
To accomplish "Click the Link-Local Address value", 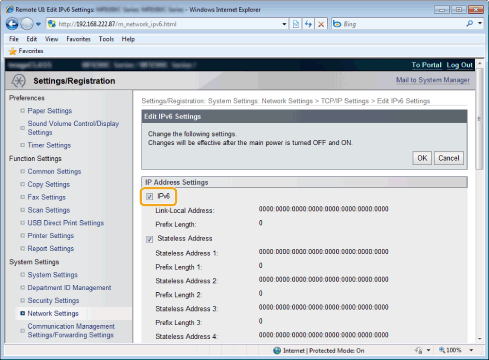I will pos(323,209).
